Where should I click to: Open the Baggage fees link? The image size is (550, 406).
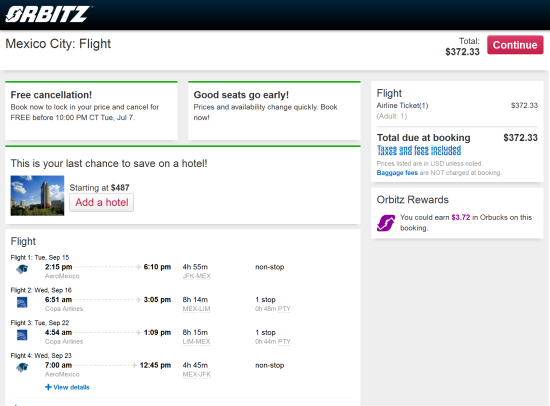397,173
